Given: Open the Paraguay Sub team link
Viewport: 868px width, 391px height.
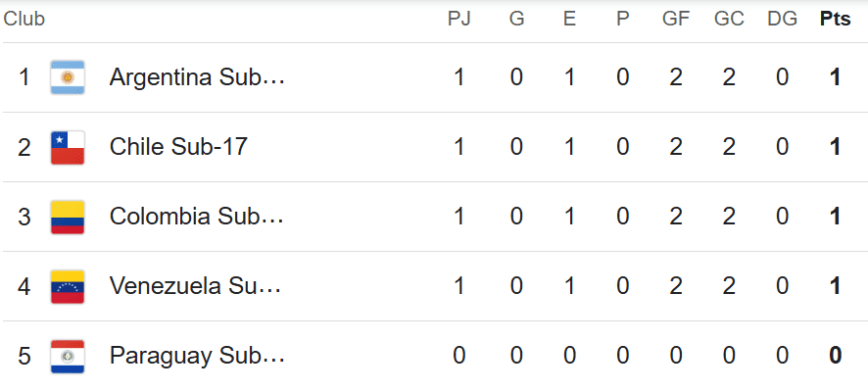Looking at the screenshot, I should (197, 356).
